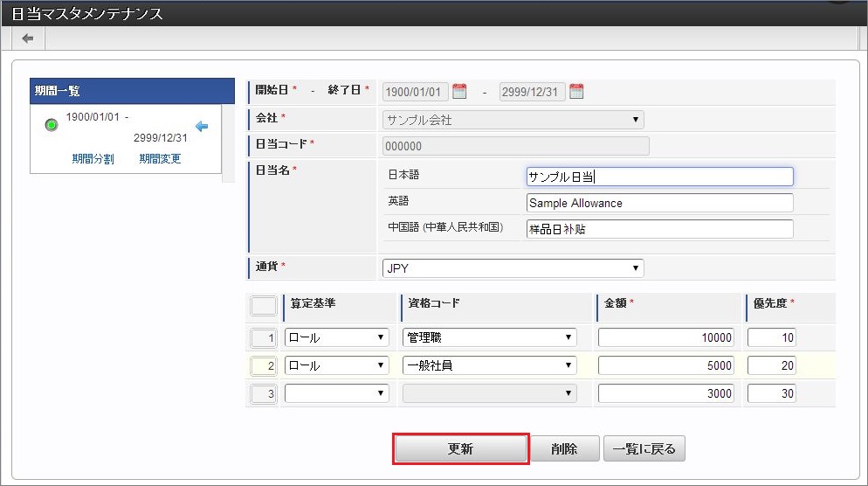Click the 日本語 language label
Image resolution: width=868 pixels, height=486 pixels.
(x=403, y=175)
